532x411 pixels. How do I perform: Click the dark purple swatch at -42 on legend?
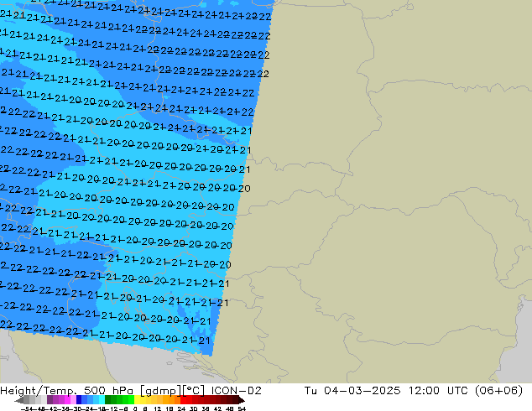tap(50, 400)
